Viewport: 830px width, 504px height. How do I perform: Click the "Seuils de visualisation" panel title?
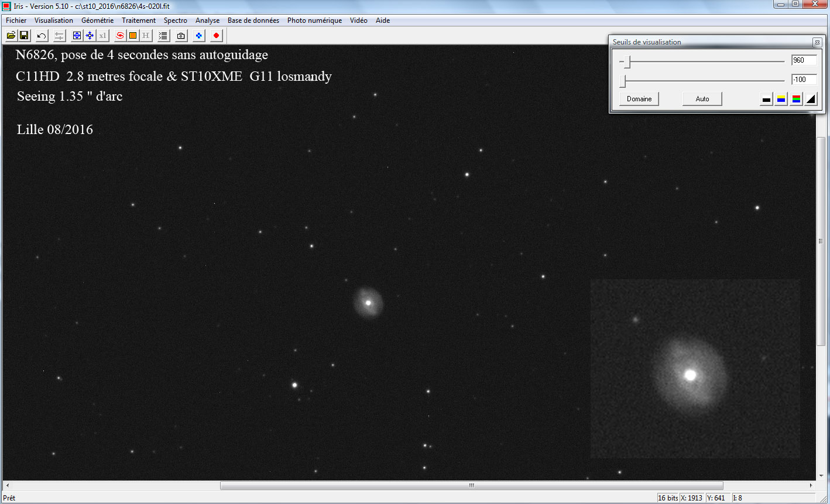coord(647,42)
